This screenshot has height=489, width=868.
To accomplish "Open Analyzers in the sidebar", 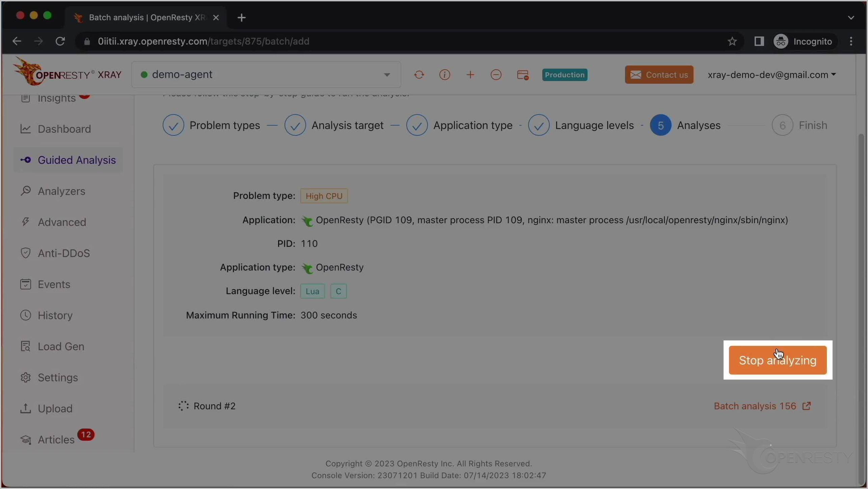I will tap(61, 191).
